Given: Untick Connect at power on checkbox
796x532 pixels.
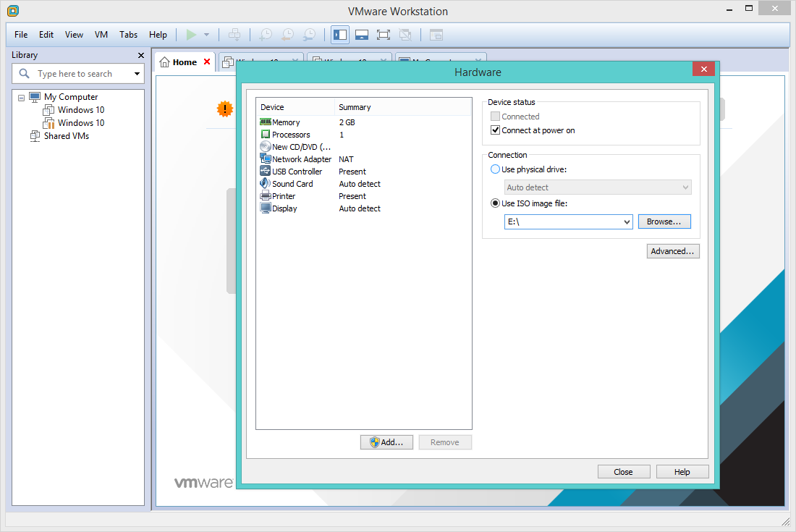Looking at the screenshot, I should click(495, 130).
